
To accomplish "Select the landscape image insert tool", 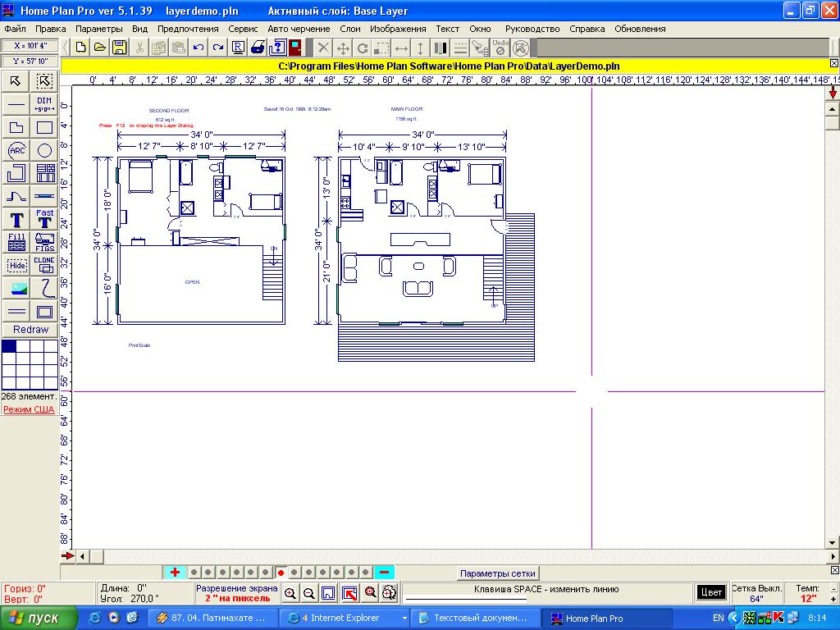I will (16, 288).
